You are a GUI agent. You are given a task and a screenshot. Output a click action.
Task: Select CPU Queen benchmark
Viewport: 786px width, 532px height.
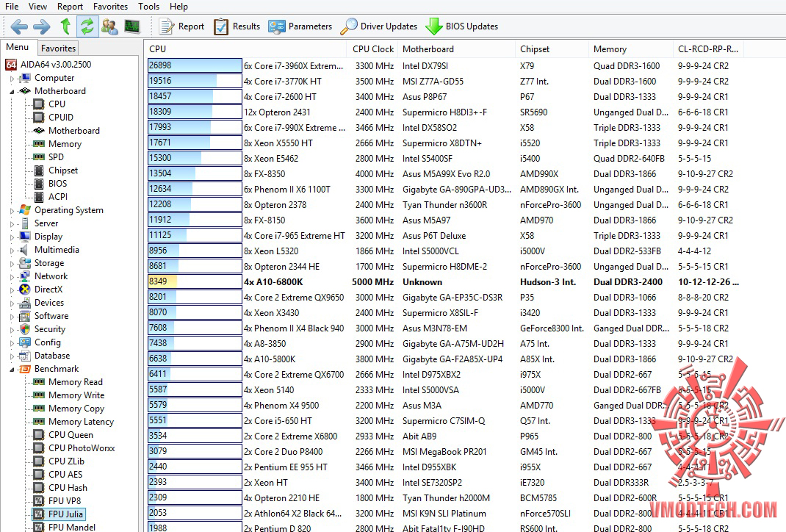click(x=71, y=435)
